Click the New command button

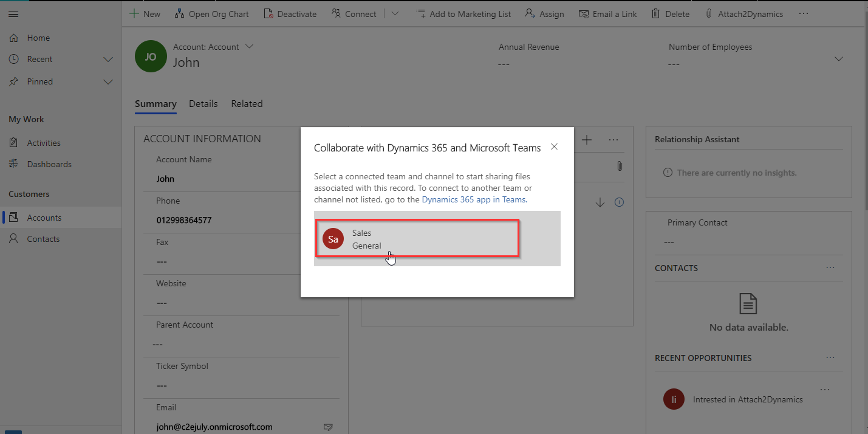pyautogui.click(x=145, y=14)
